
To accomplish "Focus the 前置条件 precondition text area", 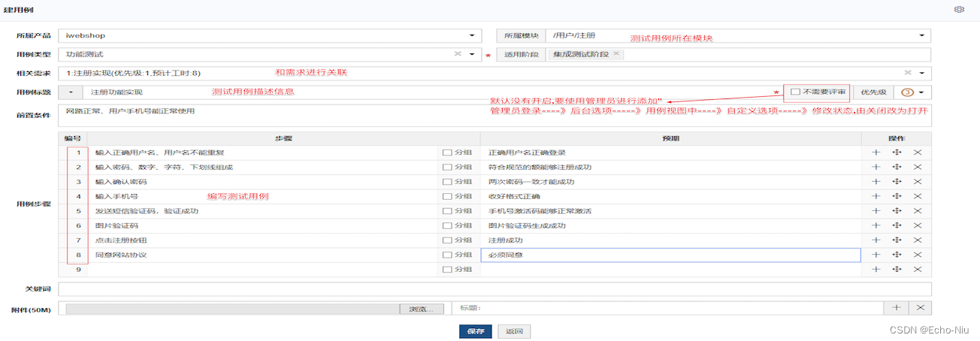I will point(495,116).
